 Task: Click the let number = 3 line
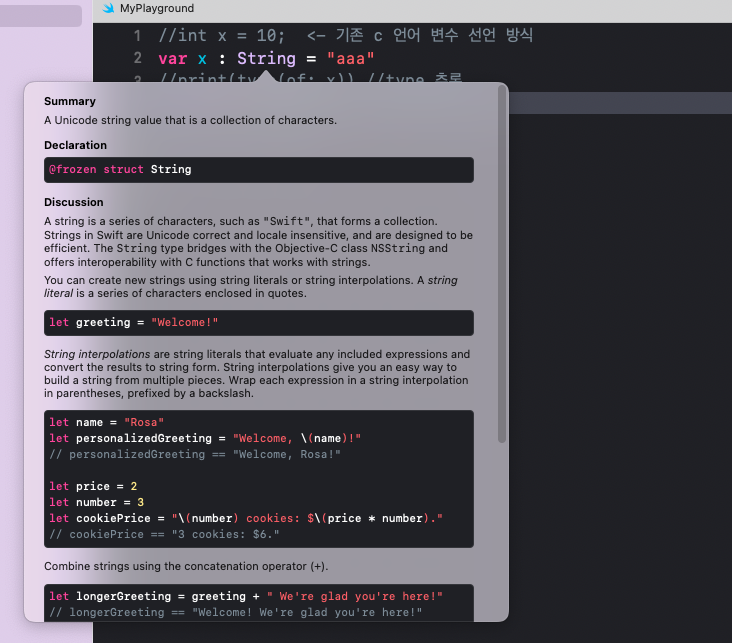point(97,502)
